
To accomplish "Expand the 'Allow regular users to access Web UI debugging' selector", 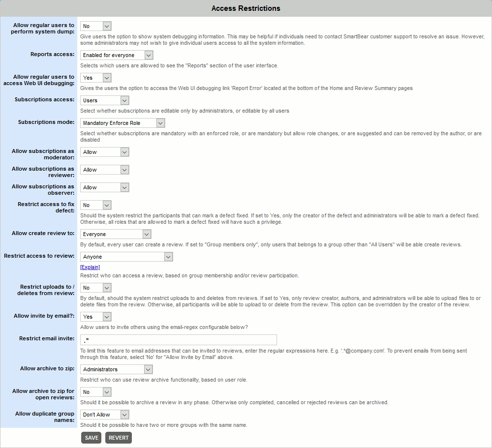I will pyautogui.click(x=95, y=77).
